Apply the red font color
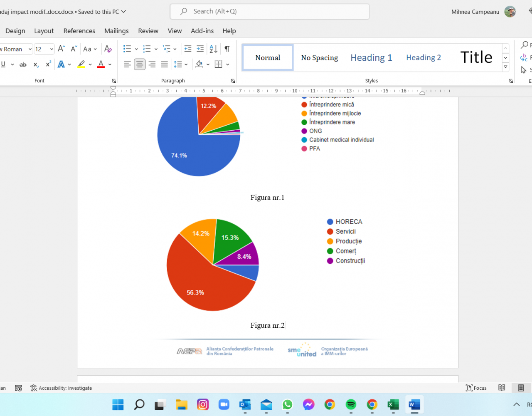Image resolution: width=532 pixels, height=416 pixels. point(101,64)
